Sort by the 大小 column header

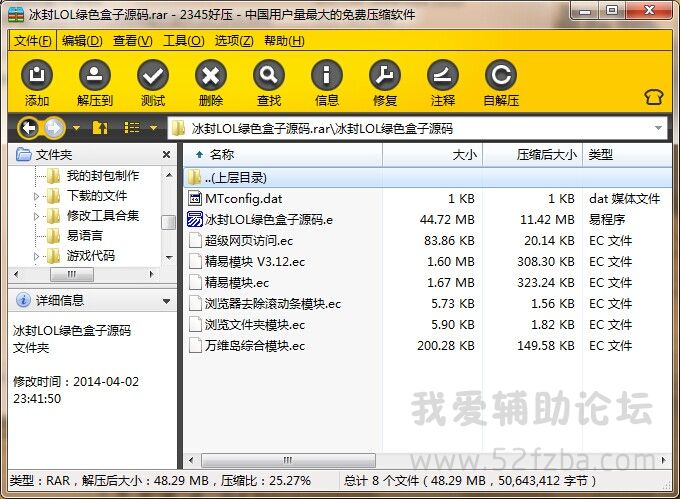(432, 154)
